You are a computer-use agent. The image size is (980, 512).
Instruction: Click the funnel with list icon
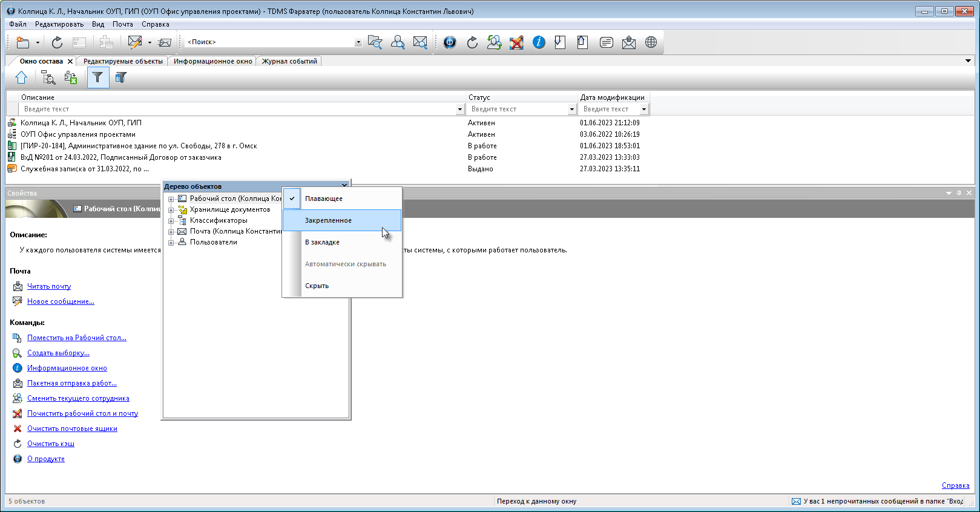tap(121, 77)
